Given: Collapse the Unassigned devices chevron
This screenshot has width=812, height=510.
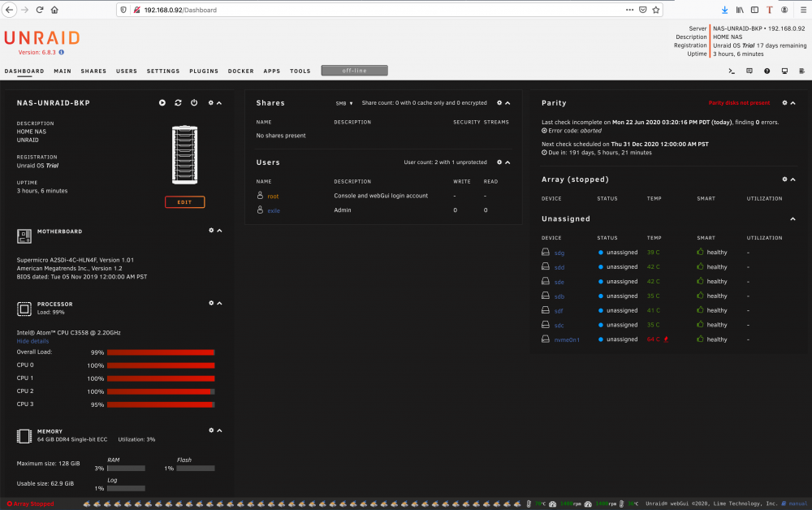Looking at the screenshot, I should 793,219.
